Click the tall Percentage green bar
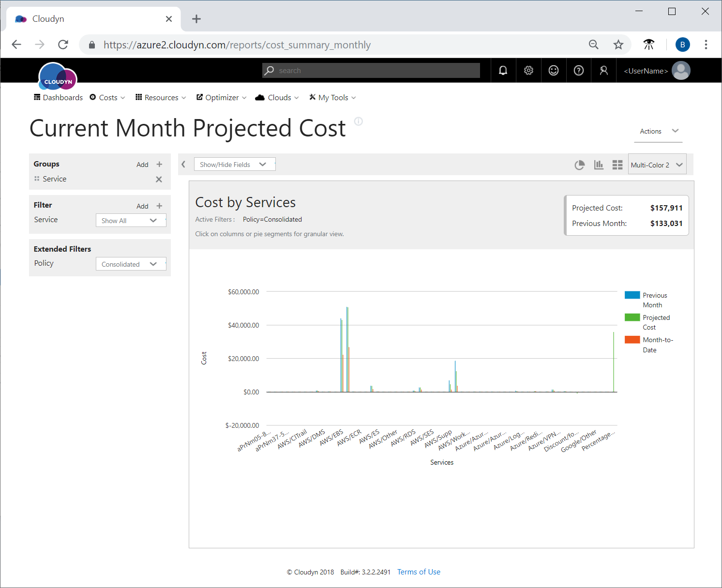Image resolution: width=722 pixels, height=588 pixels. pos(614,362)
